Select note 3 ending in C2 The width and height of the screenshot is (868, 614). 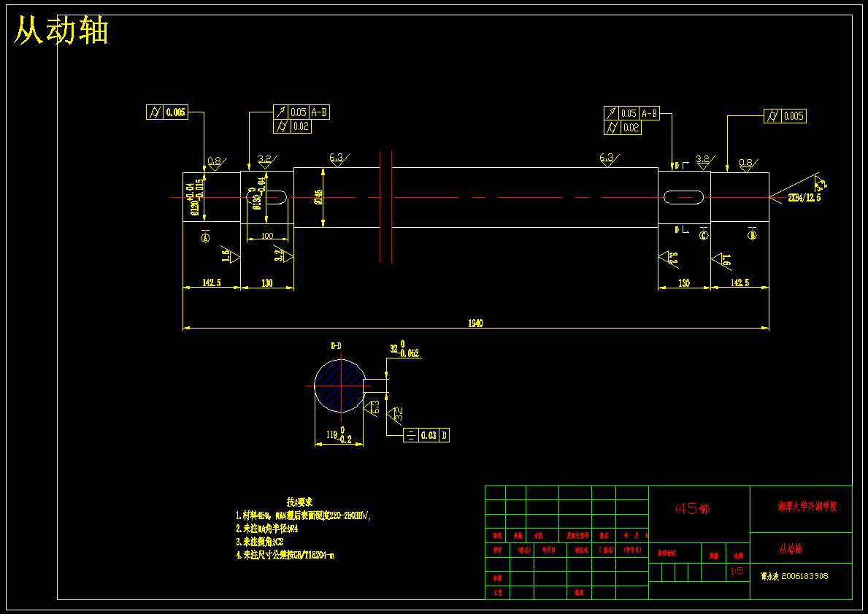260,542
